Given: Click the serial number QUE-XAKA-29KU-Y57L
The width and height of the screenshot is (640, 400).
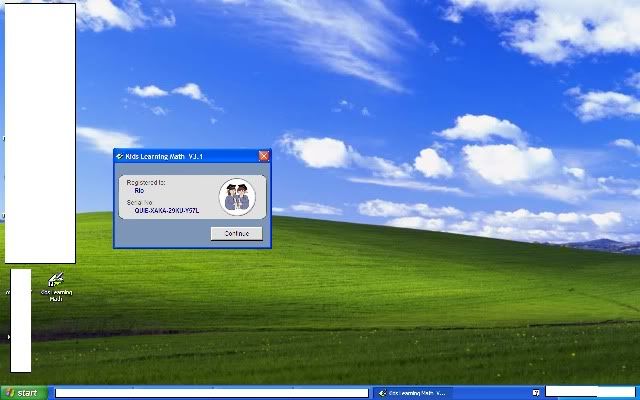Looking at the screenshot, I should pyautogui.click(x=167, y=211).
